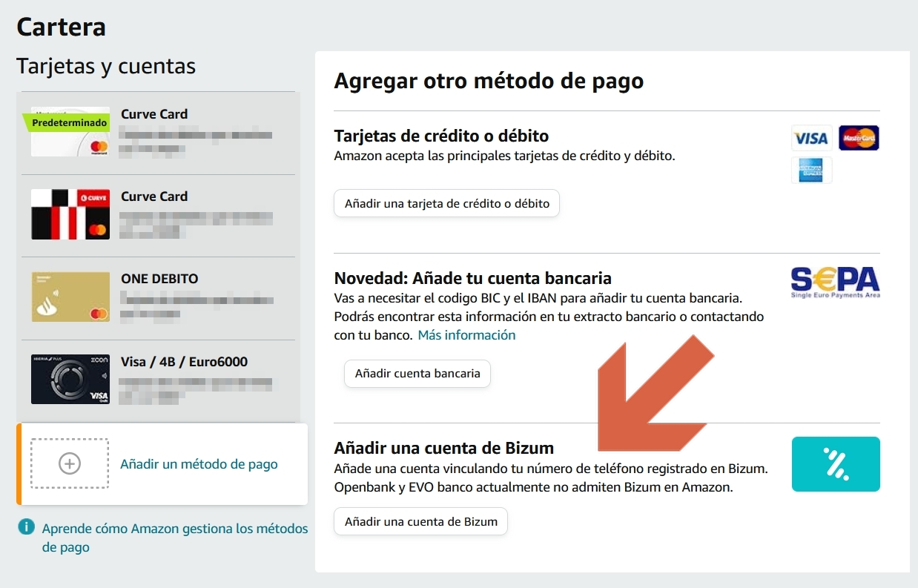The width and height of the screenshot is (918, 588).
Task: Open Aprende cómo Amazon gestiona los métodos link
Action: pos(175,538)
